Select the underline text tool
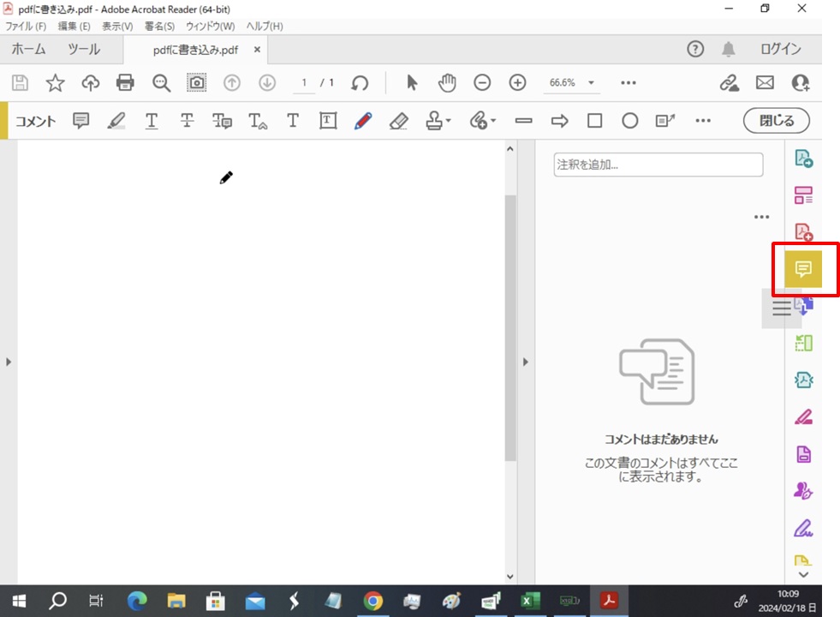 152,121
